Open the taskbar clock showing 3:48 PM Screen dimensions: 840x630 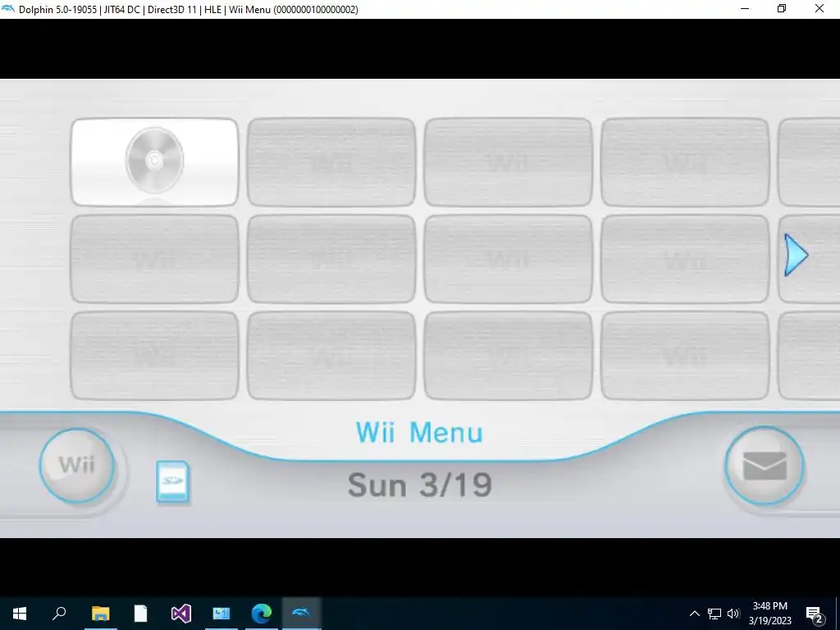[769, 614]
